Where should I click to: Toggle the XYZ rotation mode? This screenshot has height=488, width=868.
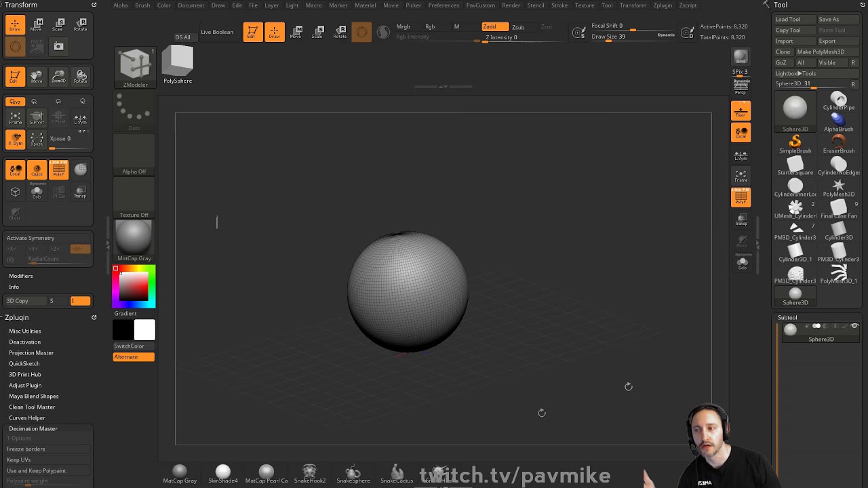[15, 102]
